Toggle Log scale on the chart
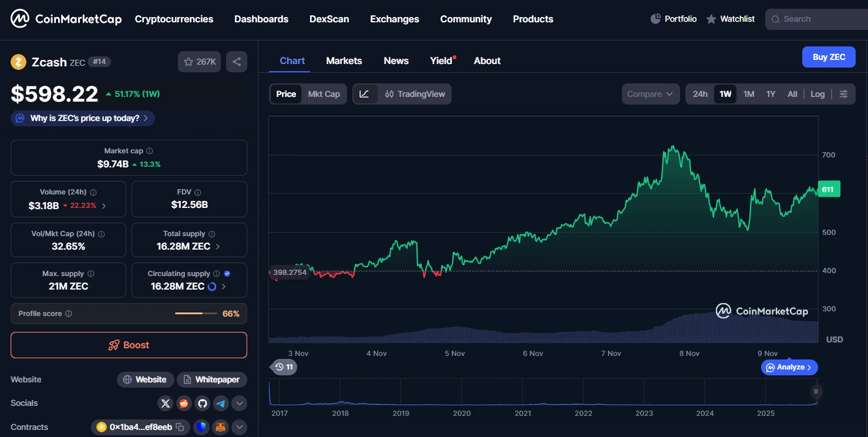This screenshot has width=868, height=437. pos(817,94)
